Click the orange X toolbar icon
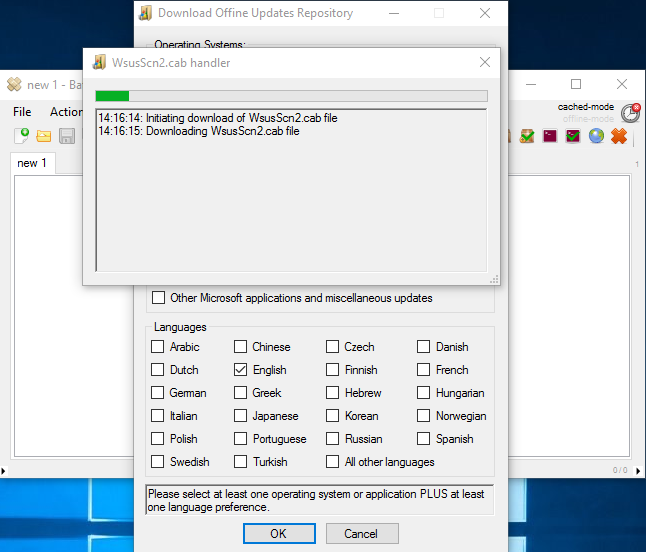 click(x=619, y=136)
